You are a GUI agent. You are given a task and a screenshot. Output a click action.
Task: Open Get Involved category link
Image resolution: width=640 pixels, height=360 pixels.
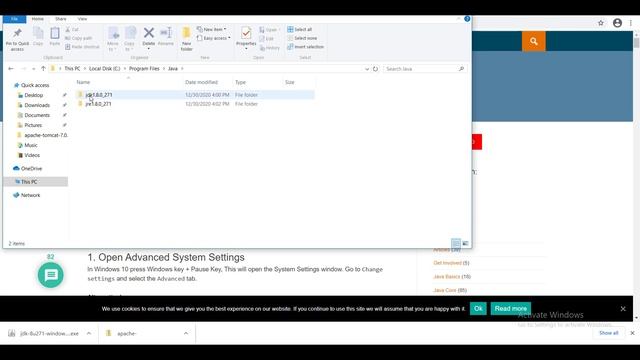[447, 263]
